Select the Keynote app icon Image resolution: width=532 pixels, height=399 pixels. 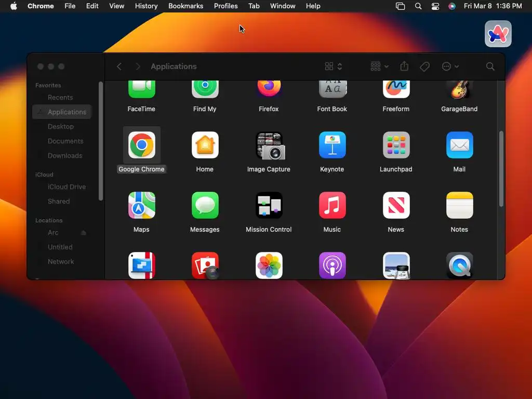(x=332, y=145)
